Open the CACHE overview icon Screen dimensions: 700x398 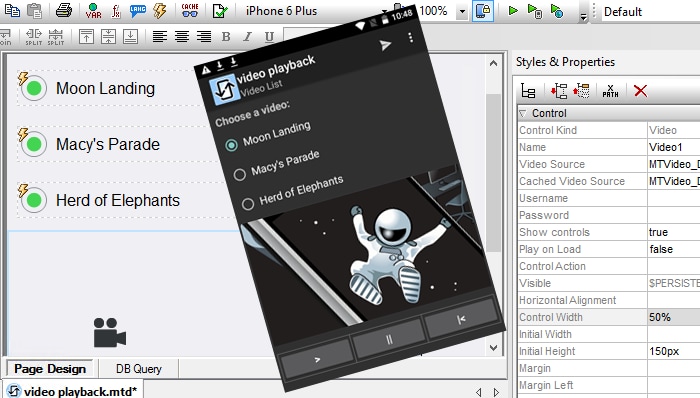190,10
